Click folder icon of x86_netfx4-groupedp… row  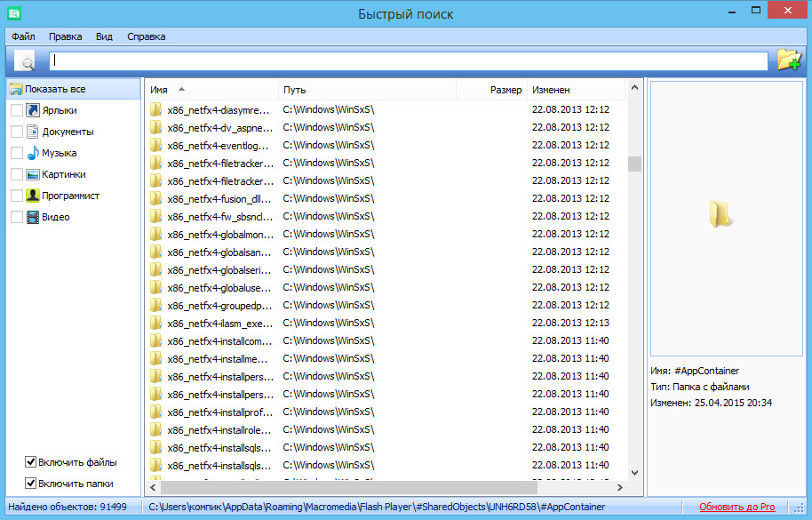click(x=155, y=305)
